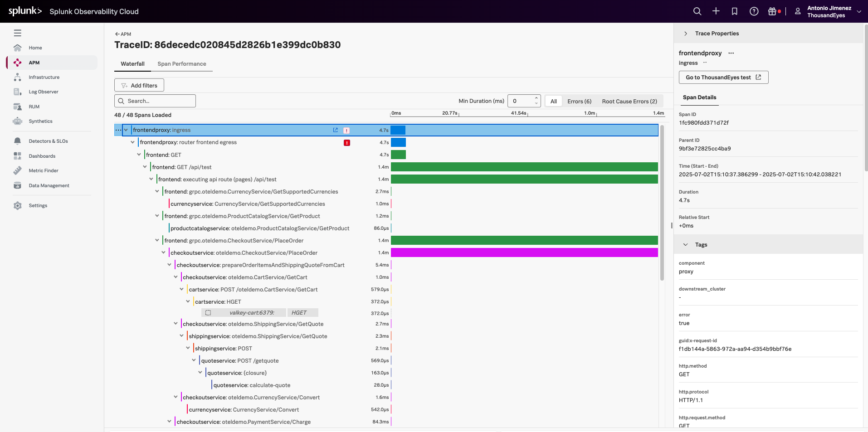Viewport: 868px width, 432px height.
Task: Go to APM in the sidebar
Action: pyautogui.click(x=34, y=63)
